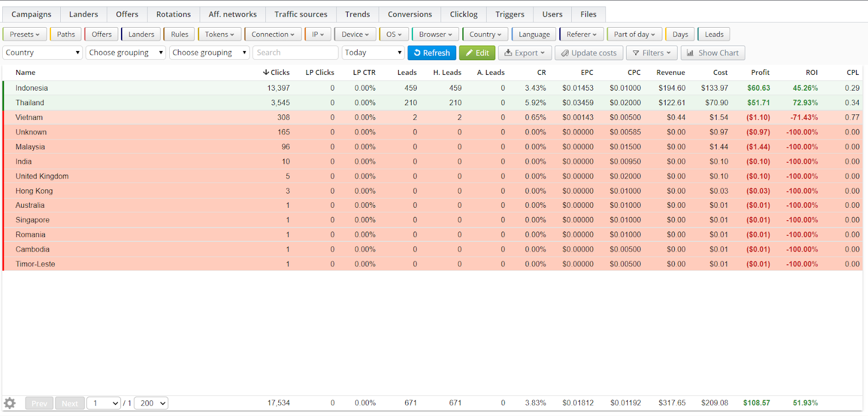Open the Clicklog tab
Image resolution: width=868 pixels, height=416 pixels.
(464, 14)
